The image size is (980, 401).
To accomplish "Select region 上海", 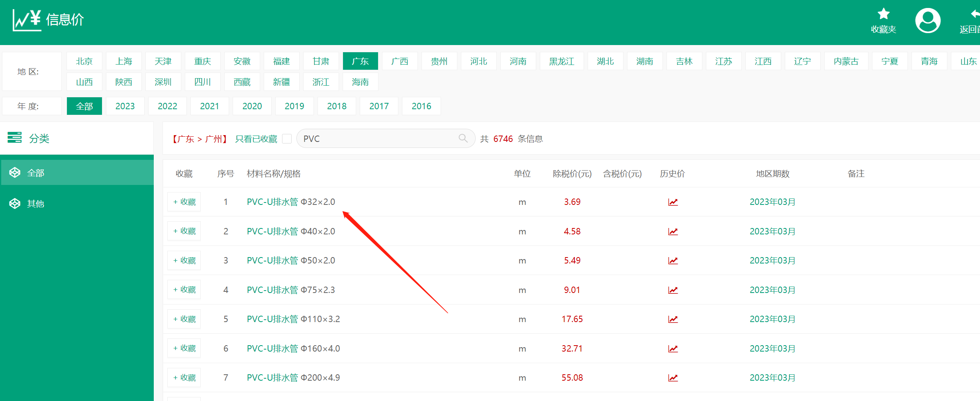I will [x=124, y=61].
